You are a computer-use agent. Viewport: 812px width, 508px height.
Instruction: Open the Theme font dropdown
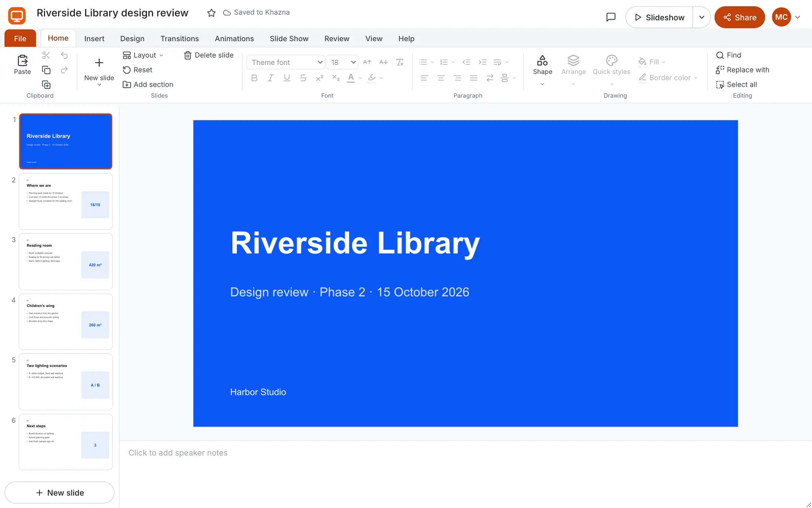[286, 62]
